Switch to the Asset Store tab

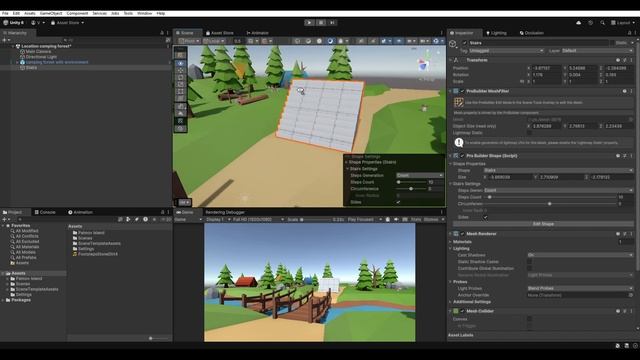click(x=220, y=33)
